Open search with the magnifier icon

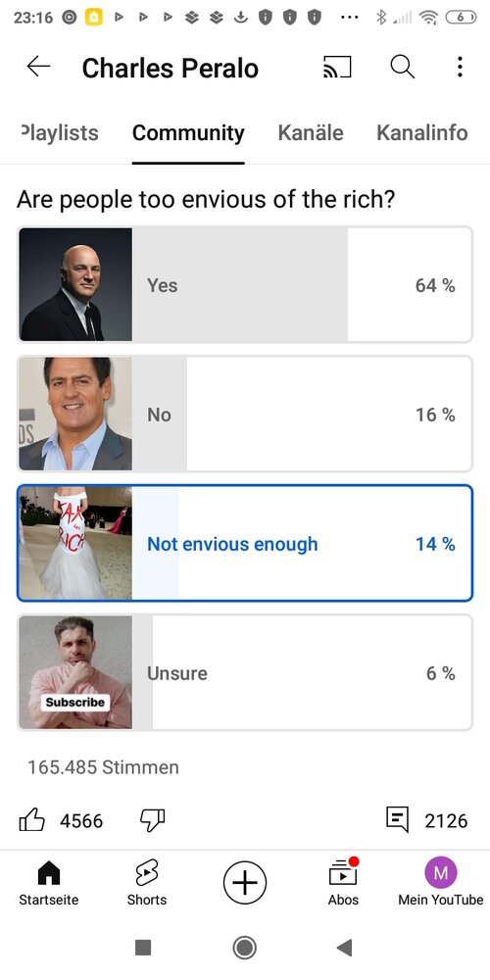pyautogui.click(x=402, y=67)
